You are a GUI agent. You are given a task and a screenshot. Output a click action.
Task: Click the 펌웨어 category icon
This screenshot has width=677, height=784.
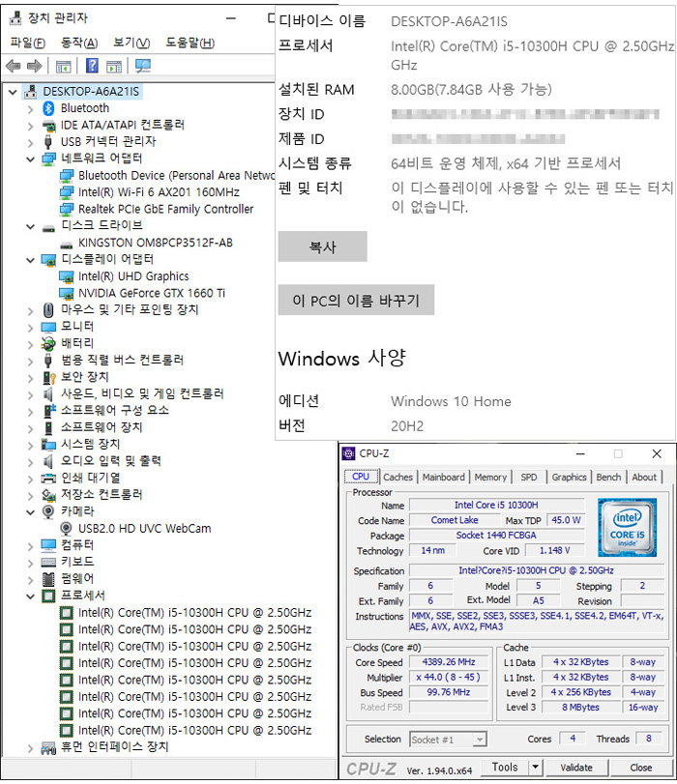click(x=48, y=579)
